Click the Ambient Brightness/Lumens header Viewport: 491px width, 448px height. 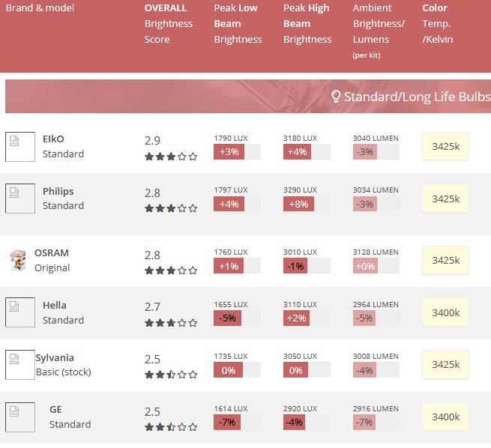[379, 31]
